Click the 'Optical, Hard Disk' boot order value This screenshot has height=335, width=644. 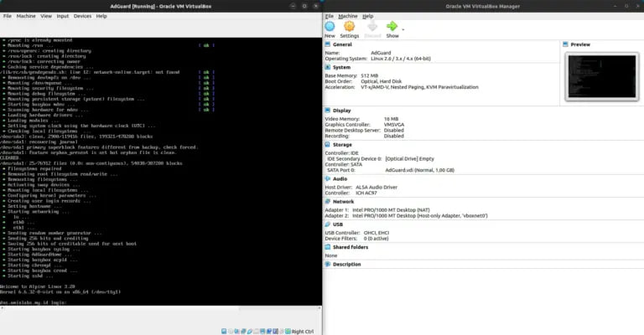click(382, 81)
